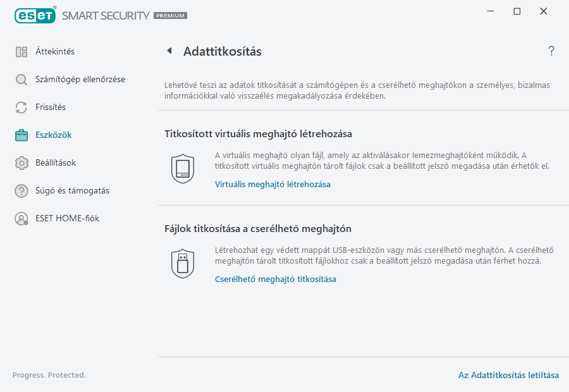This screenshot has width=569, height=392.
Task: Click the virtual drive shield illustration
Action: pyautogui.click(x=183, y=168)
